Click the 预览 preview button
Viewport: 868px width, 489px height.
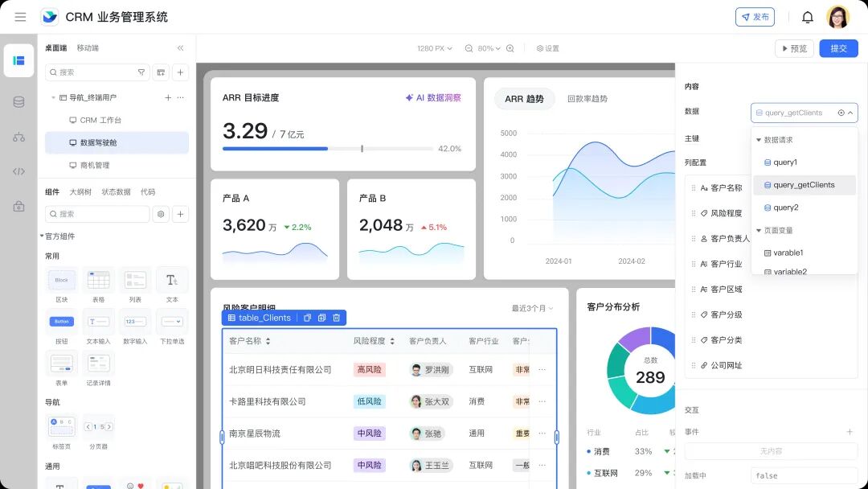click(x=794, y=49)
